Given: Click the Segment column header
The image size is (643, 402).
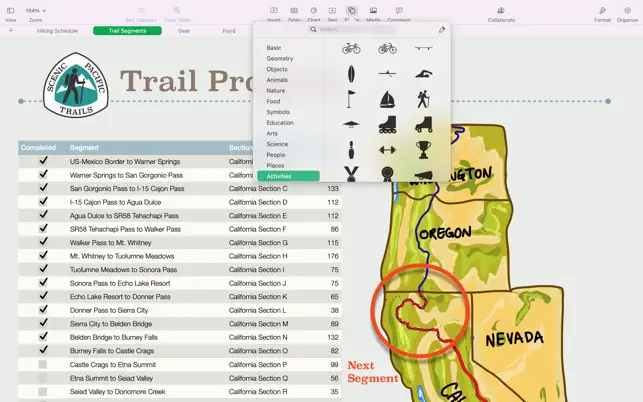Looking at the screenshot, I should [84, 148].
